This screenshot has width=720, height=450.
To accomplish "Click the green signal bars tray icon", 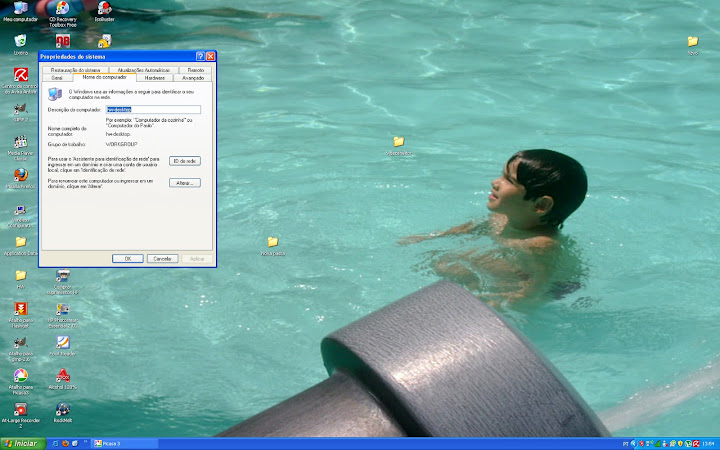I will coord(658,444).
